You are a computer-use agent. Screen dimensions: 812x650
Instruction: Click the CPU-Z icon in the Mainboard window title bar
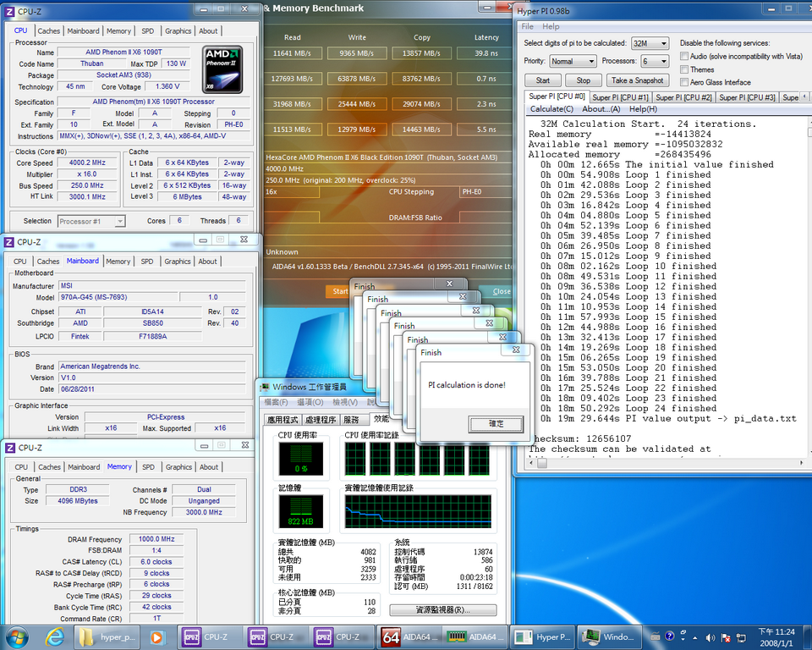tap(9, 242)
